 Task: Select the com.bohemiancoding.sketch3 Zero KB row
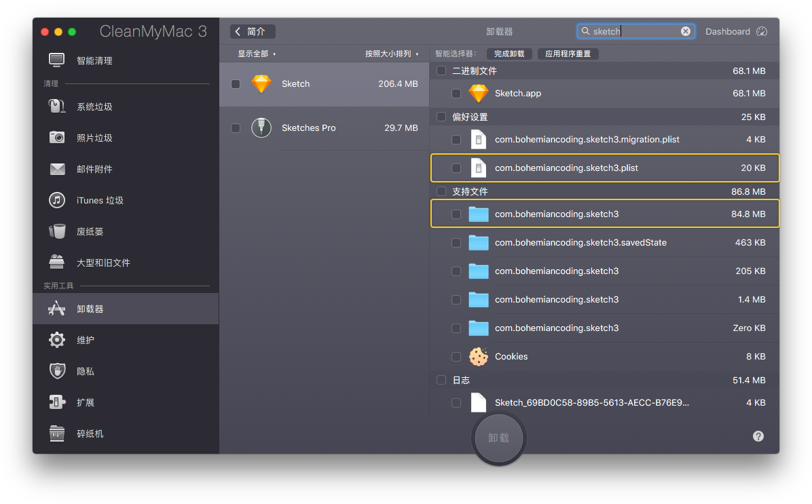pyautogui.click(x=604, y=328)
